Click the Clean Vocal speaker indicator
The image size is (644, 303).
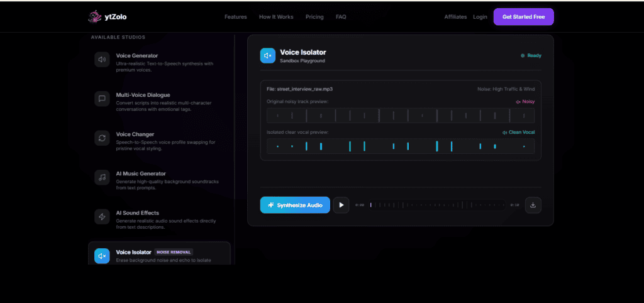point(505,133)
